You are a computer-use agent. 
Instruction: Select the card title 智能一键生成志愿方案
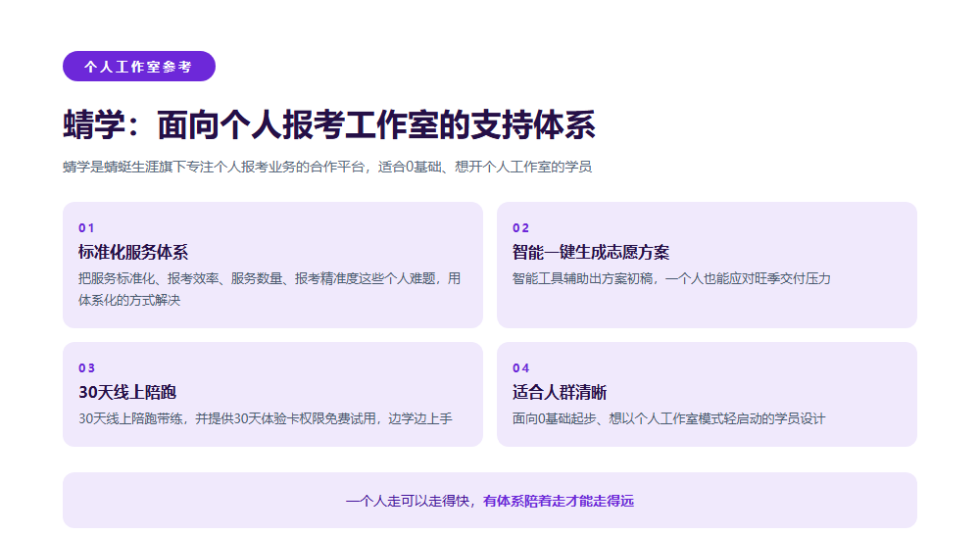[591, 252]
